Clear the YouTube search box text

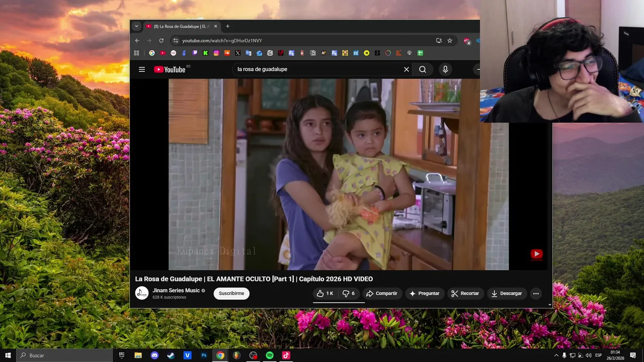tap(407, 69)
